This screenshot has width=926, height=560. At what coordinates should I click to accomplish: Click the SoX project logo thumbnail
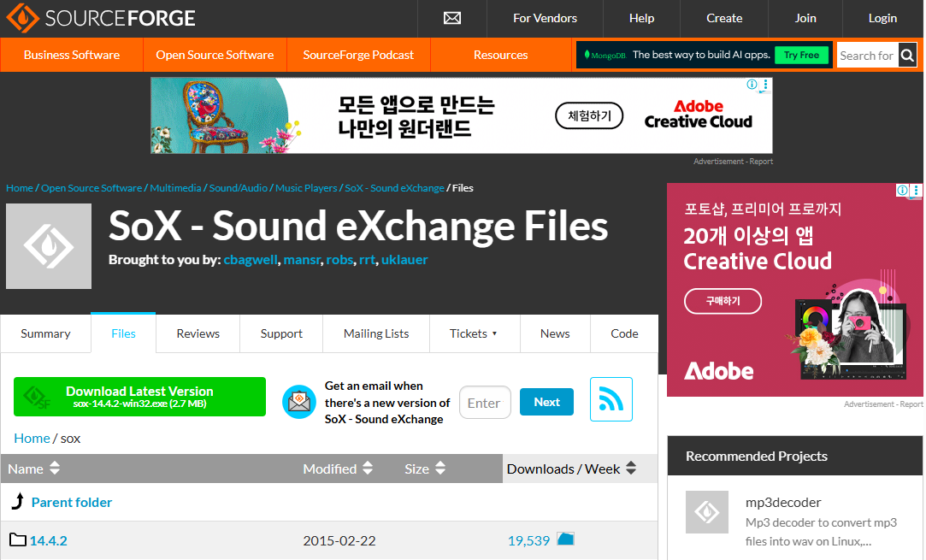pos(49,246)
